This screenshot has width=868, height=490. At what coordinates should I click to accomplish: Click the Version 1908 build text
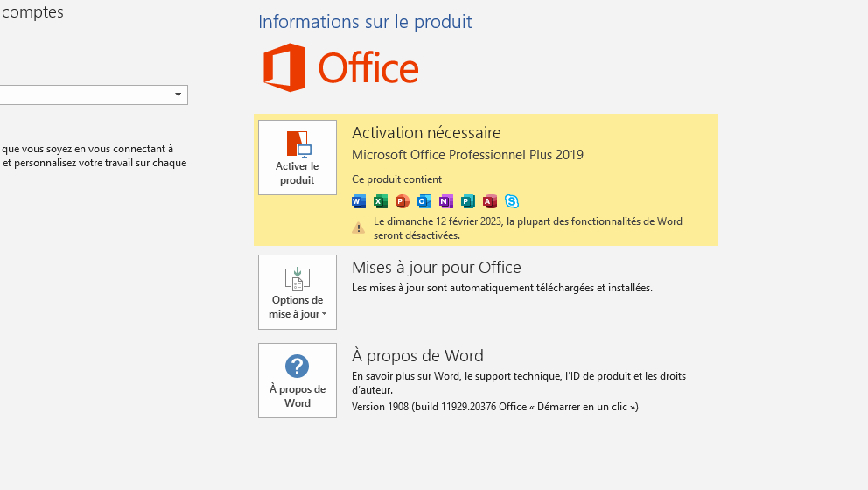495,407
